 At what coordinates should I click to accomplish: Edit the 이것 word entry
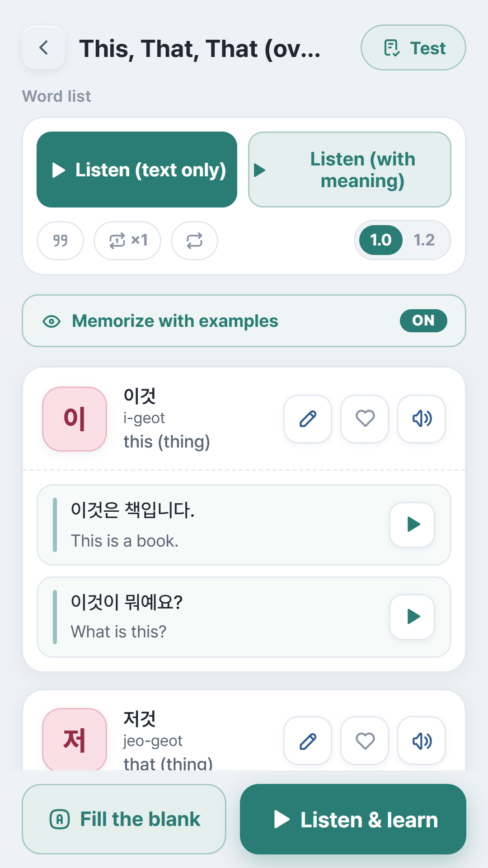(308, 419)
